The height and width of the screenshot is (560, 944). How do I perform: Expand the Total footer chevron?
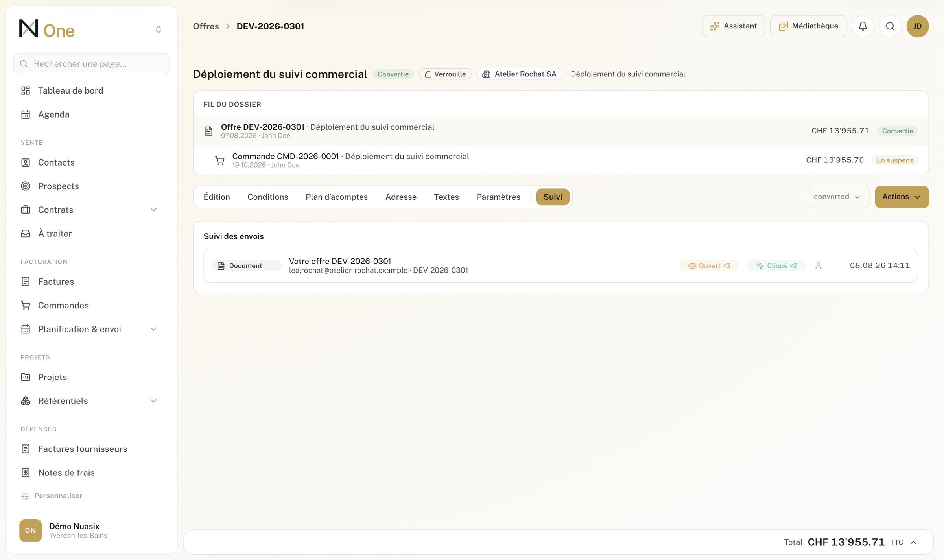pos(913,543)
